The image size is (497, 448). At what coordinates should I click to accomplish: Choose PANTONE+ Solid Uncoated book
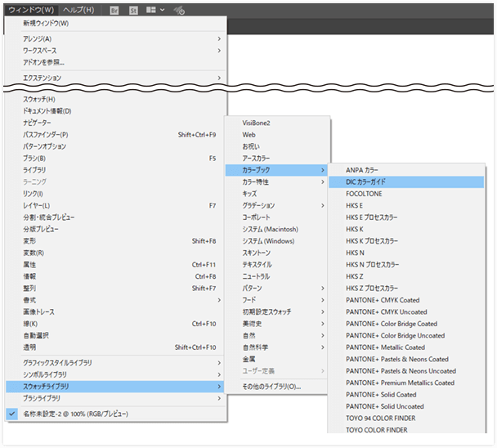[x=406, y=406]
